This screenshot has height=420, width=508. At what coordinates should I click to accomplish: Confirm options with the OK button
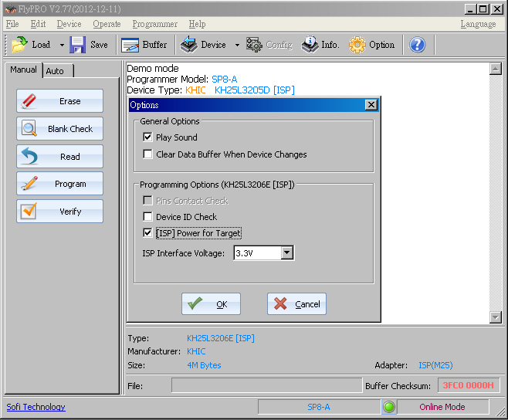tap(211, 304)
